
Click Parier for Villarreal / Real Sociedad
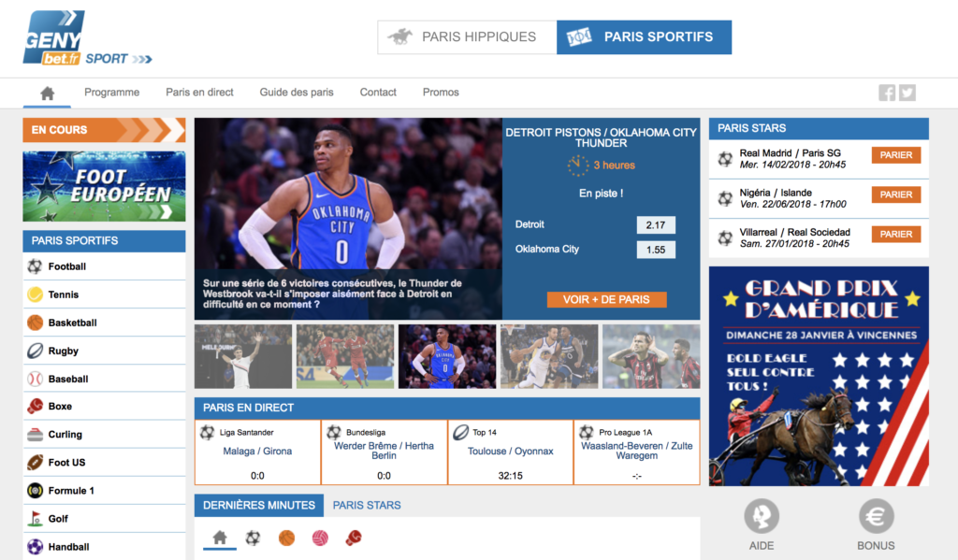point(895,235)
